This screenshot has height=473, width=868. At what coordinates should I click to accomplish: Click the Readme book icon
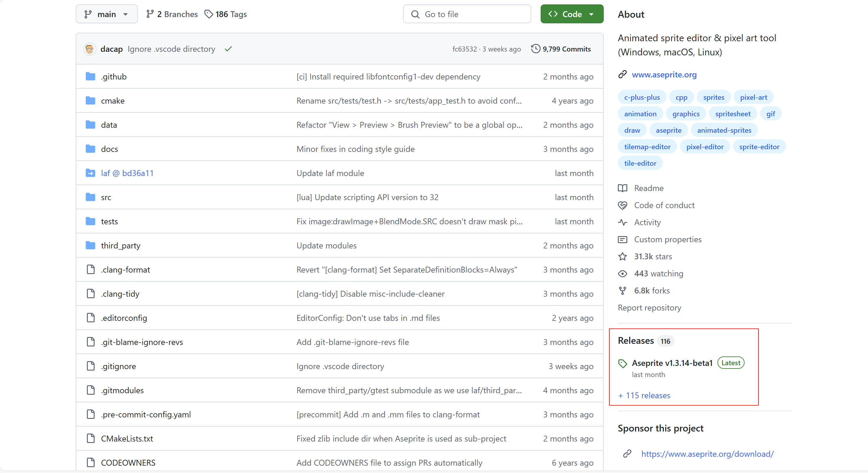point(622,188)
